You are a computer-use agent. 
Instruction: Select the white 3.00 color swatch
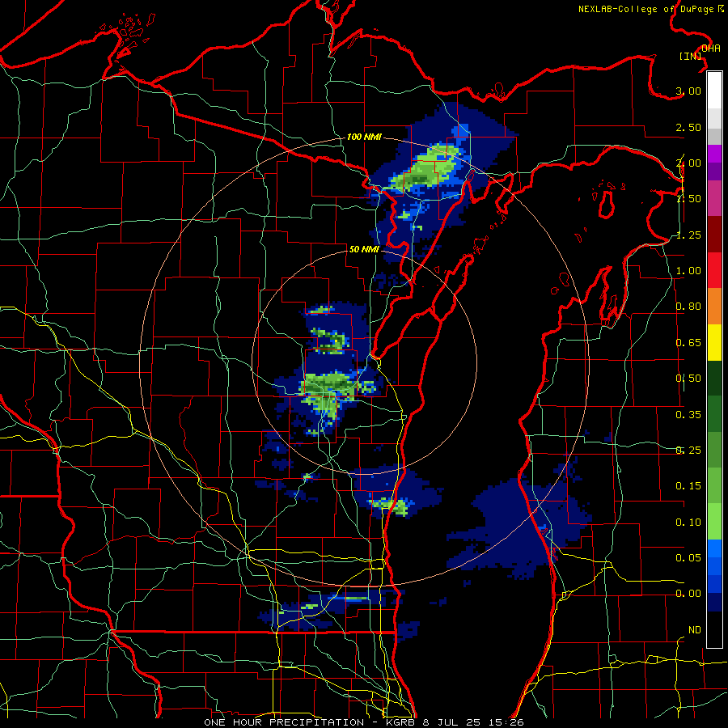click(714, 91)
